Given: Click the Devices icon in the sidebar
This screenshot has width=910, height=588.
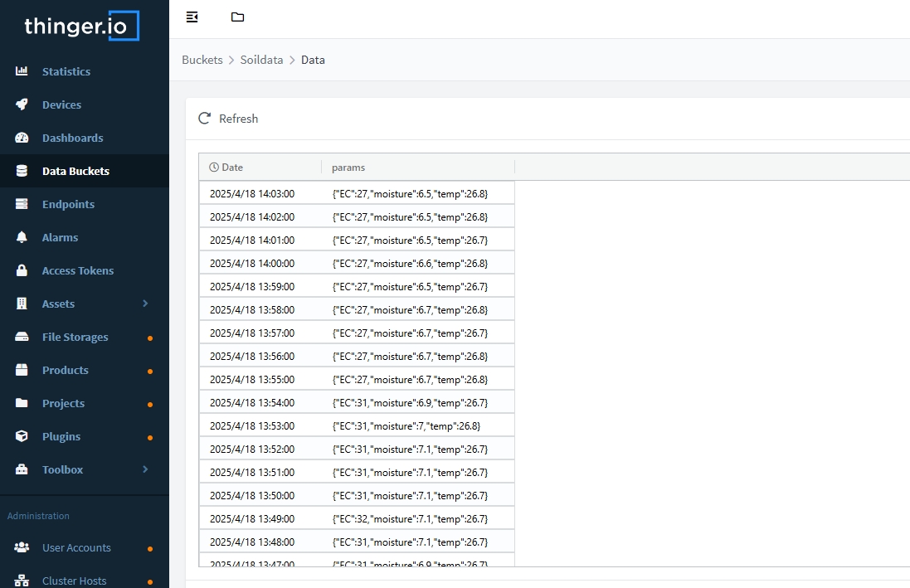Looking at the screenshot, I should (x=21, y=104).
